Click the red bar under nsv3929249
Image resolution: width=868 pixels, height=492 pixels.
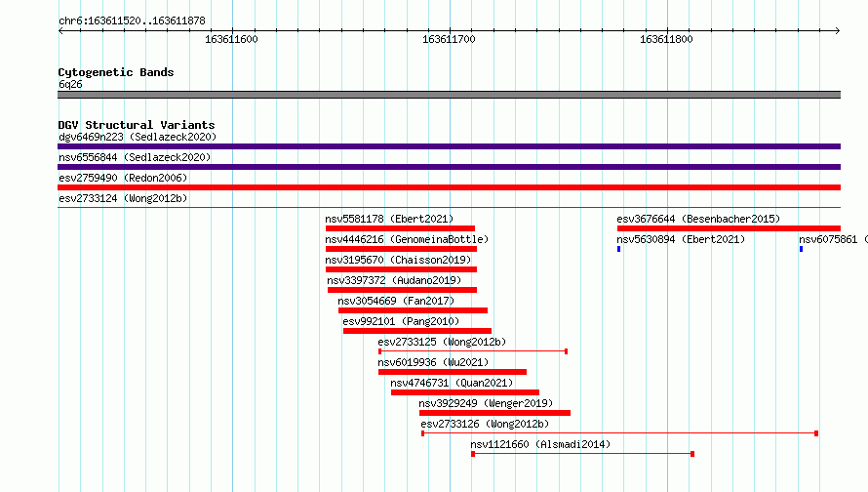tap(494, 413)
